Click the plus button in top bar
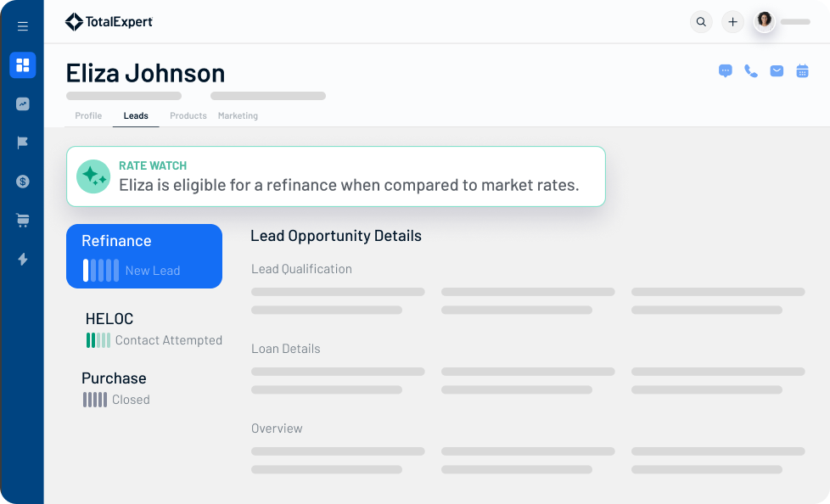830x504 pixels. point(732,21)
